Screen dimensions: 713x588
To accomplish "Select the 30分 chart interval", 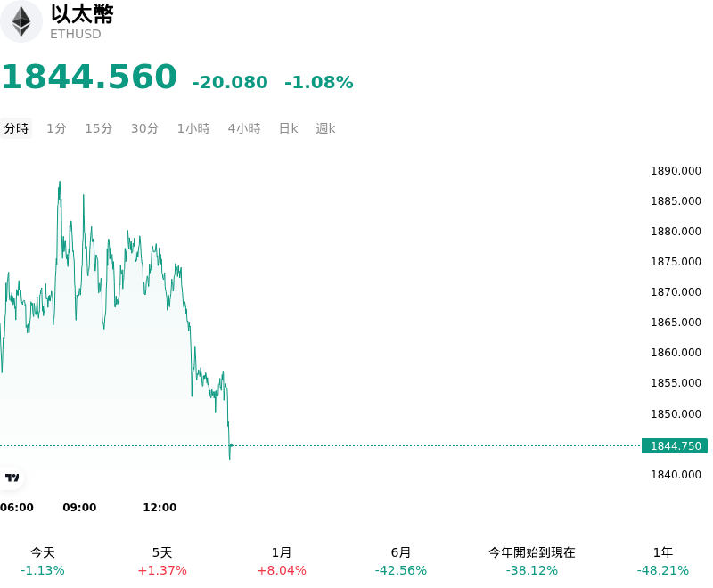I will pyautogui.click(x=144, y=128).
